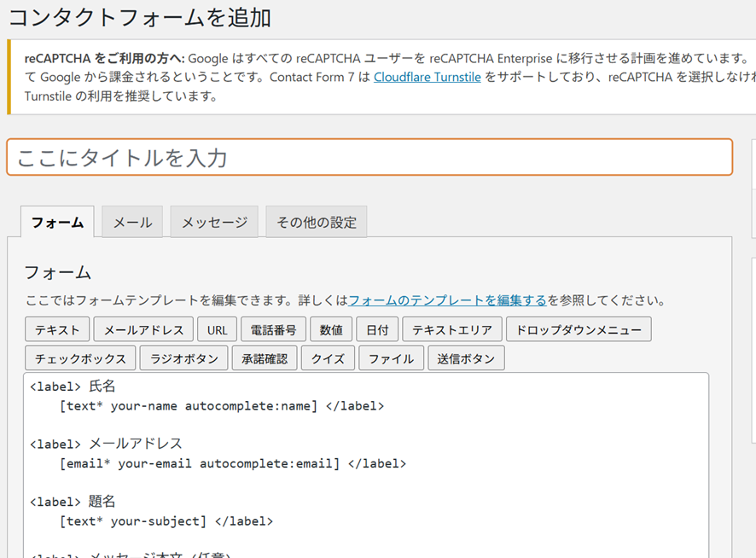Add a チェックボックス form tag
Image resolution: width=756 pixels, height=558 pixels.
pyautogui.click(x=80, y=358)
